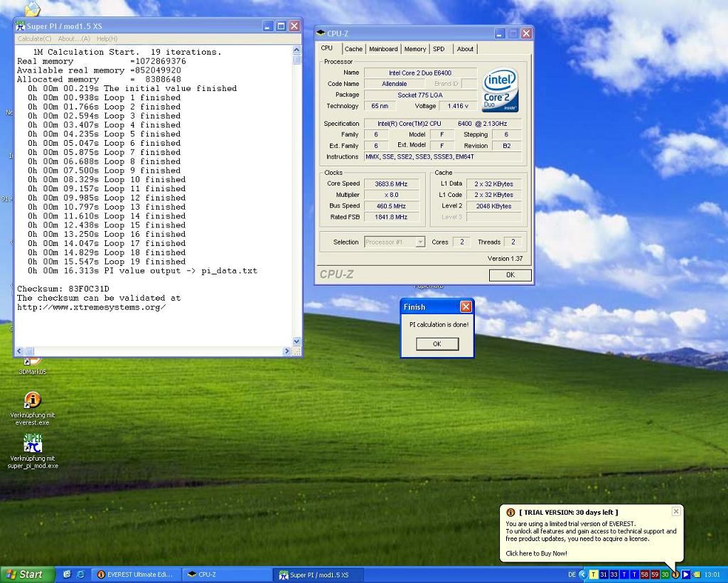Image resolution: width=728 pixels, height=583 pixels.
Task: Click OK in the CPU-Z window
Action: click(x=510, y=274)
